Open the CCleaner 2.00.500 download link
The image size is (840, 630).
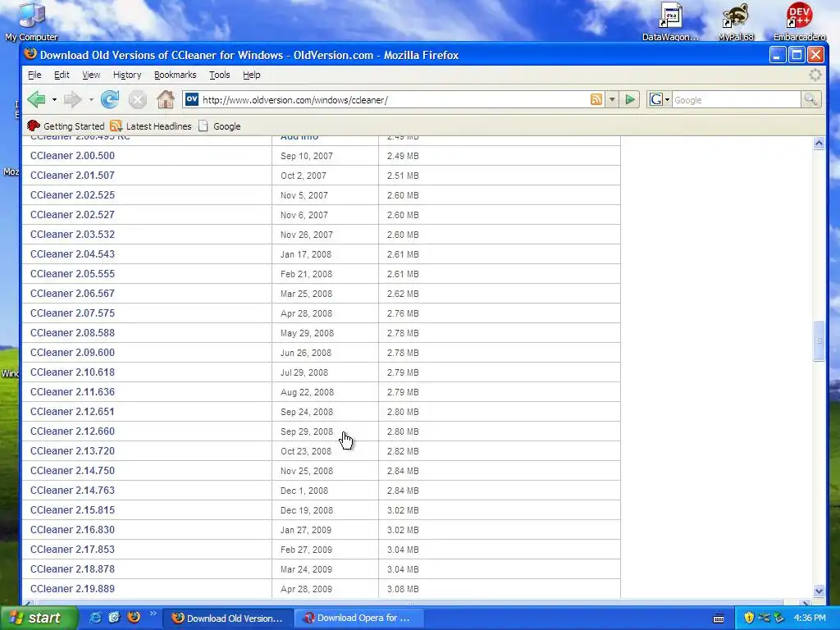click(x=72, y=156)
